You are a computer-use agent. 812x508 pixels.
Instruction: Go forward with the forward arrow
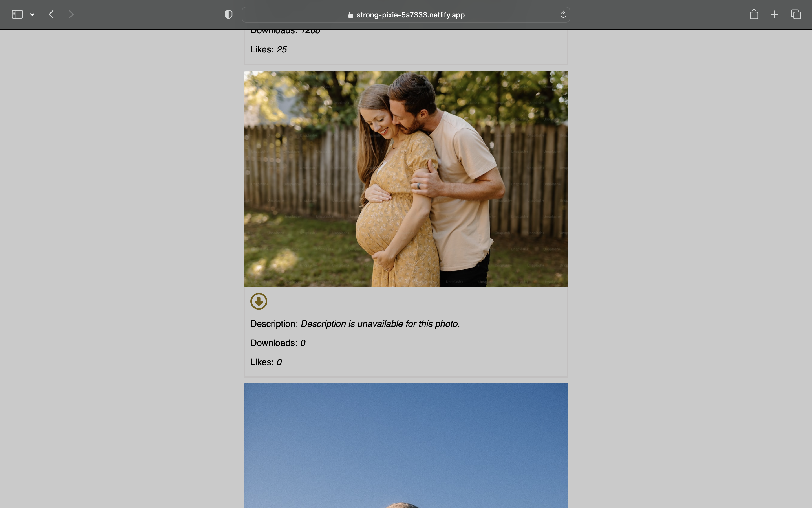(x=71, y=14)
